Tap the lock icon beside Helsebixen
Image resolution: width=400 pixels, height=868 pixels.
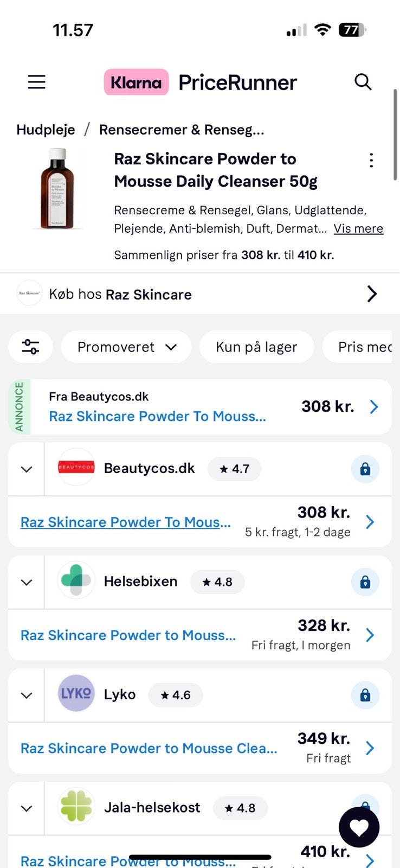tap(365, 582)
